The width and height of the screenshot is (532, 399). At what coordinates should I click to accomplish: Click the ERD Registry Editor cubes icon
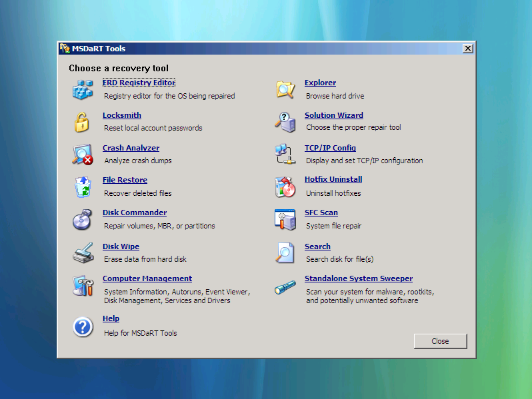83,89
